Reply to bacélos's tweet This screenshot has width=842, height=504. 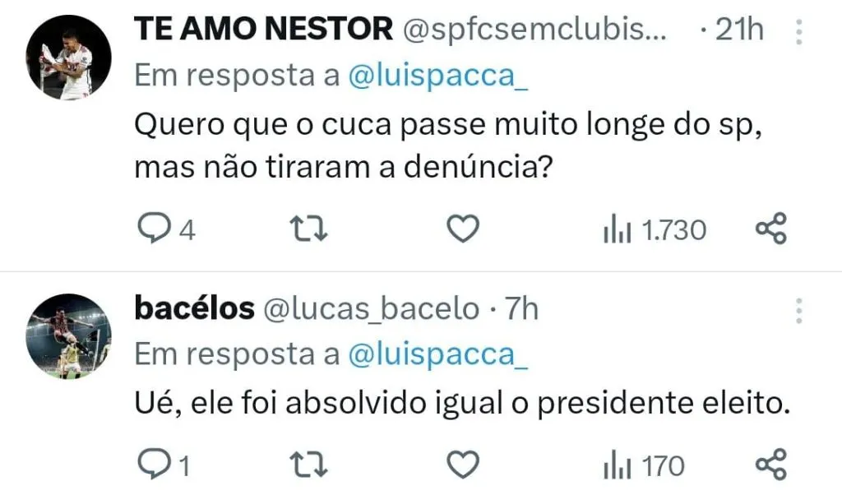point(150,466)
